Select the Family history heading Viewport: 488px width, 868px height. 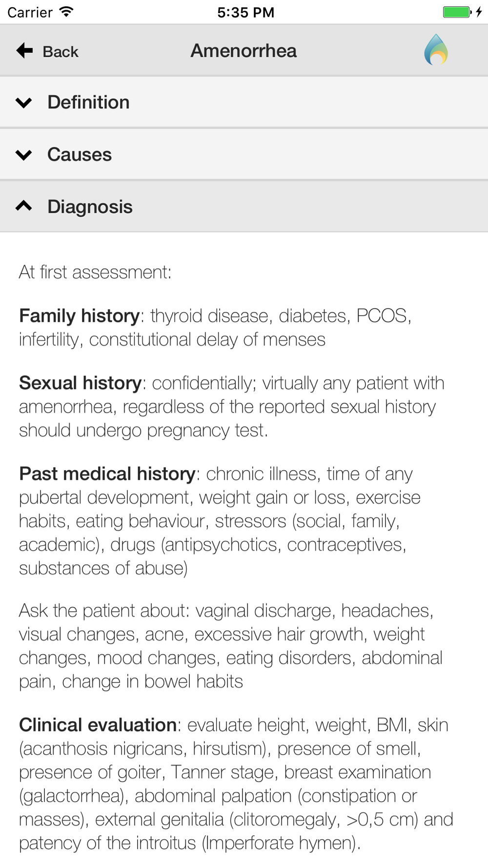coord(79,316)
